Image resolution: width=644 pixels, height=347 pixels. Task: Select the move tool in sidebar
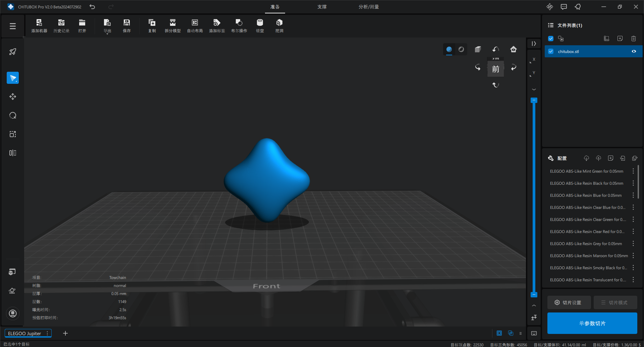(x=13, y=97)
